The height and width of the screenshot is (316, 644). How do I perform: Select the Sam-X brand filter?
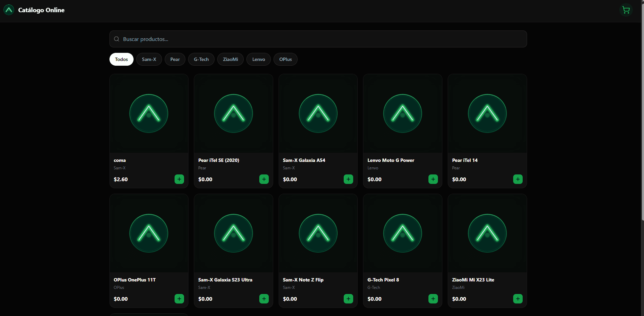tap(149, 59)
